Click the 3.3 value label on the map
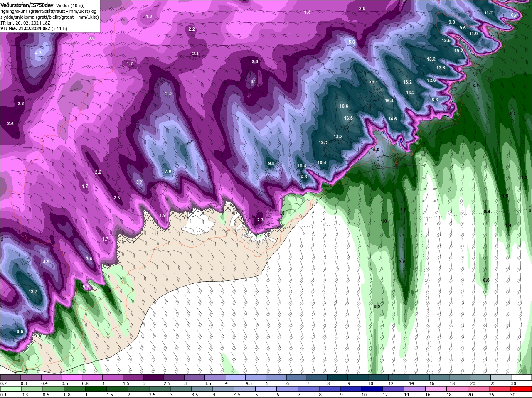 pyautogui.click(x=254, y=81)
